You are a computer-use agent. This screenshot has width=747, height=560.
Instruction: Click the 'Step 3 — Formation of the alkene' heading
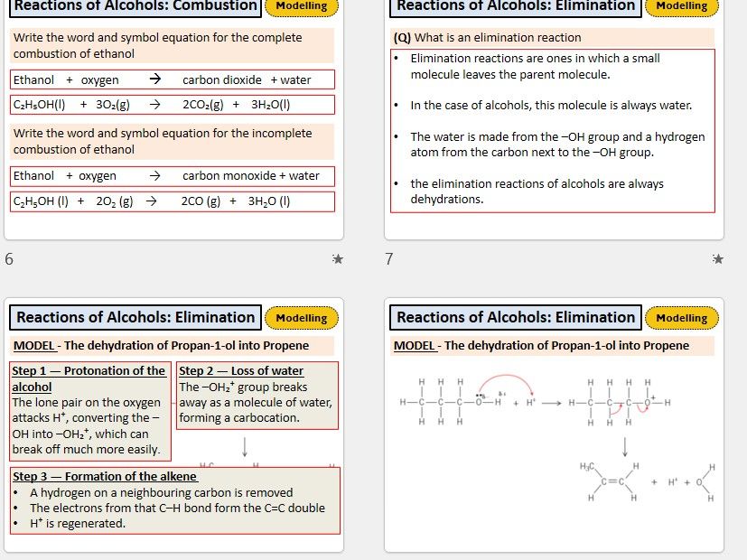pyautogui.click(x=105, y=476)
